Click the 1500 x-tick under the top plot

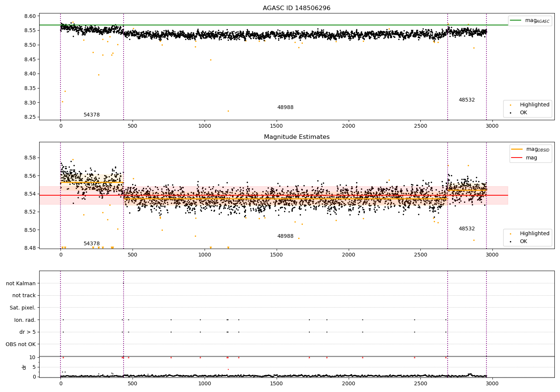pos(276,126)
